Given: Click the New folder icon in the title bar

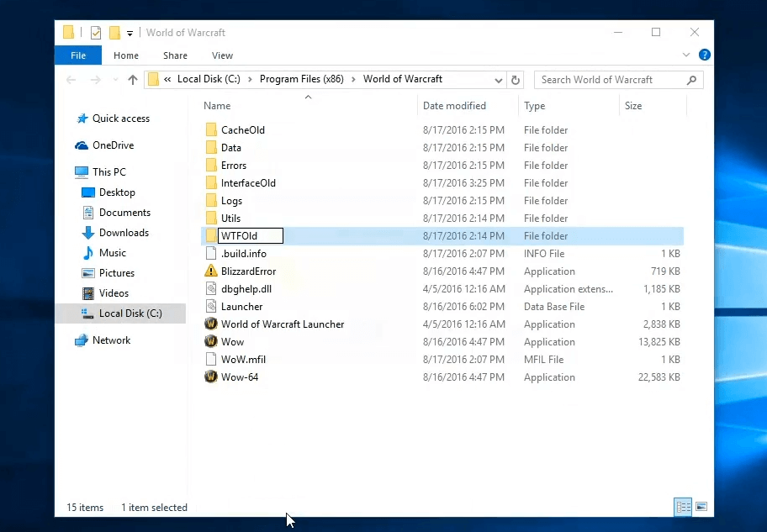Looking at the screenshot, I should 114,33.
